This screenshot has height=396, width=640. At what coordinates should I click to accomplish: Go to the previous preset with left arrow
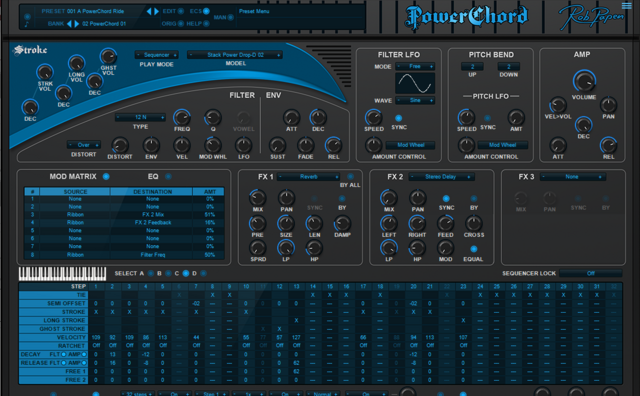pyautogui.click(x=149, y=11)
